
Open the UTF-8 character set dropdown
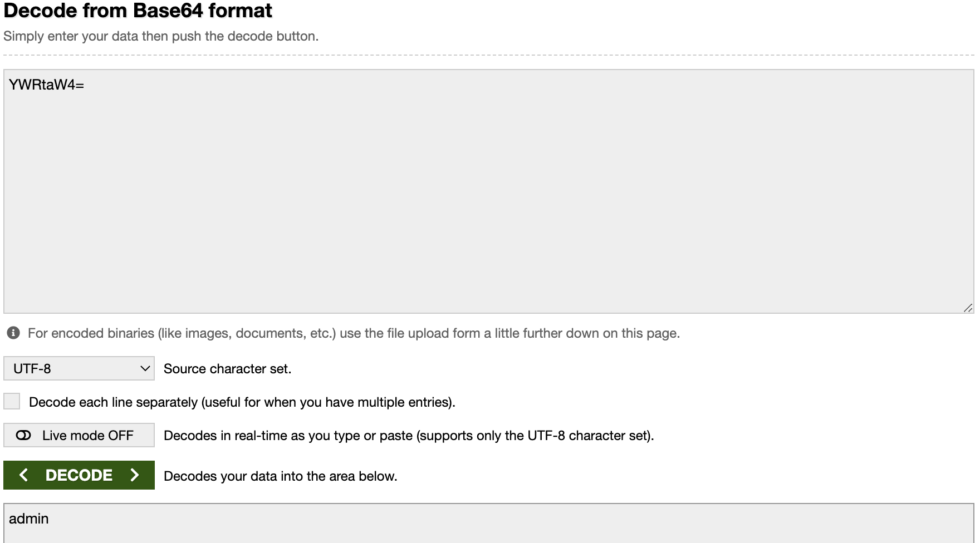click(79, 368)
